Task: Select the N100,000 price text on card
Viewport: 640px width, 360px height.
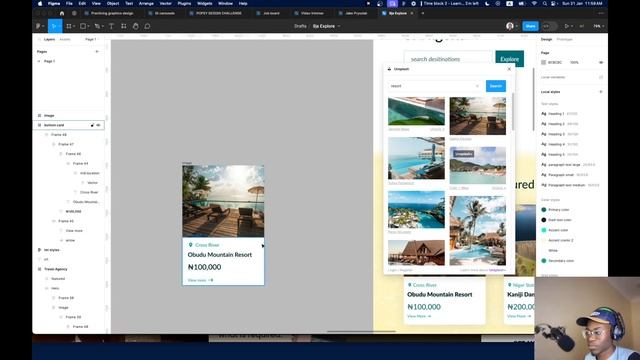Action: tap(204, 267)
